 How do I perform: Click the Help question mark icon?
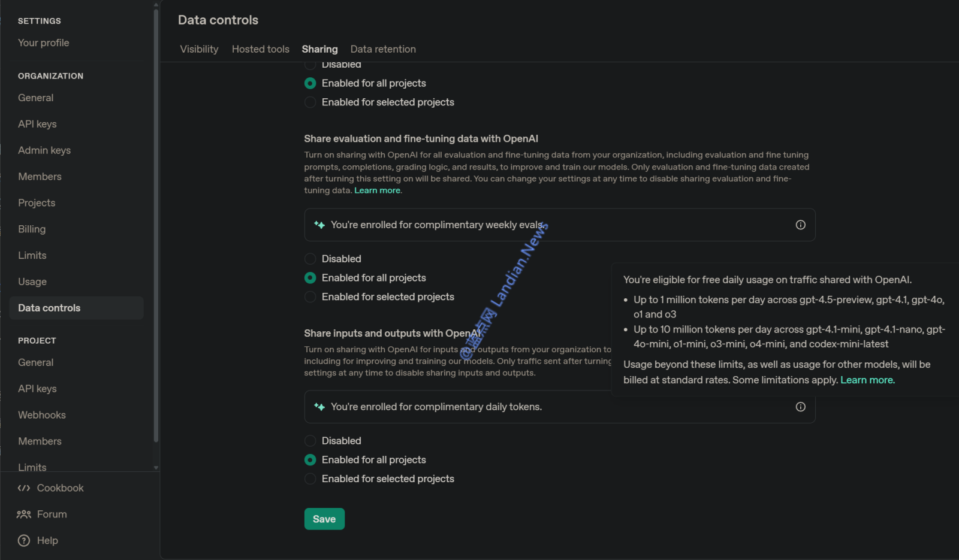tap(24, 541)
